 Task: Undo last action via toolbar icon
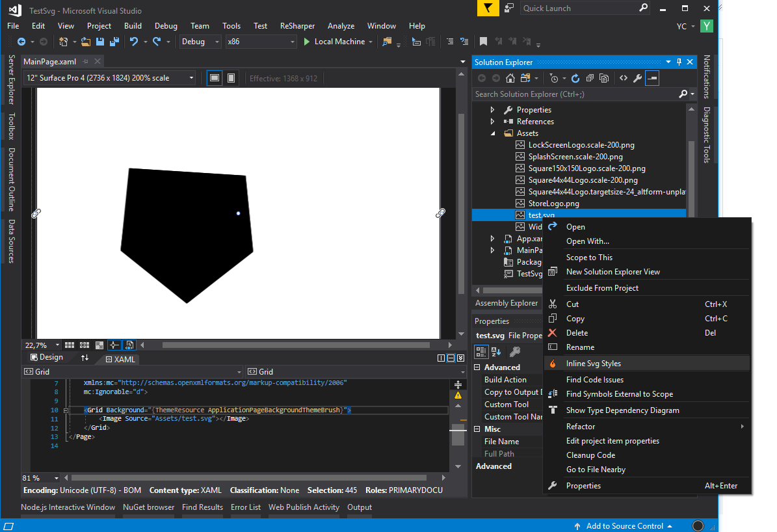click(133, 42)
